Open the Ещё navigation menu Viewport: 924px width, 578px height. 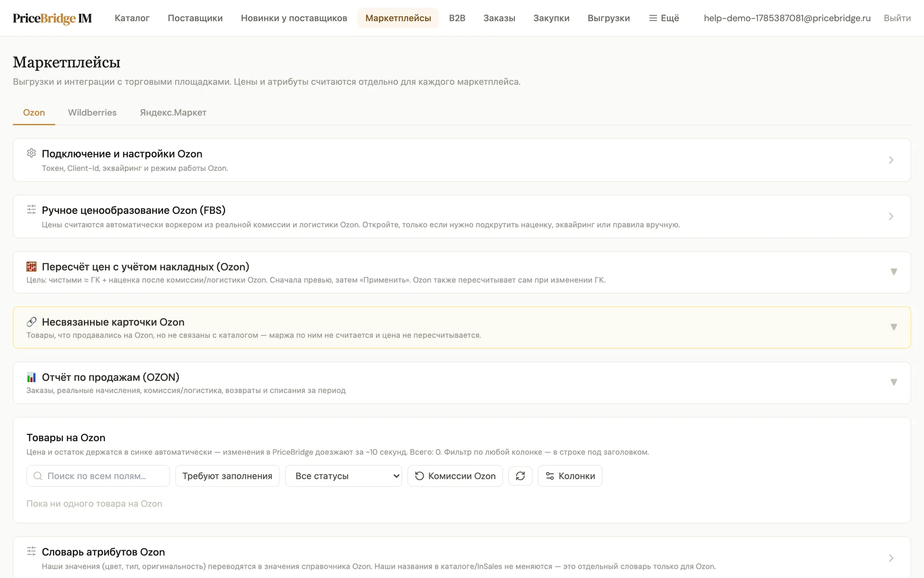click(x=664, y=18)
